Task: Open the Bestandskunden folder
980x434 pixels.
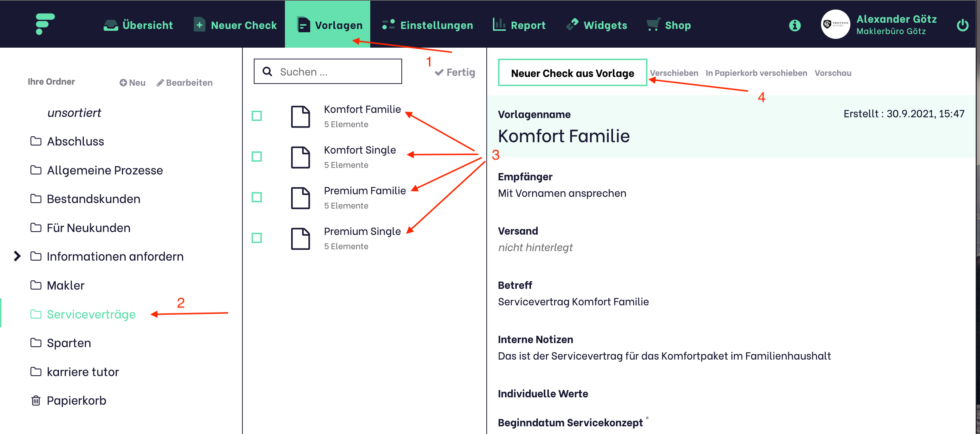Action: (93, 199)
